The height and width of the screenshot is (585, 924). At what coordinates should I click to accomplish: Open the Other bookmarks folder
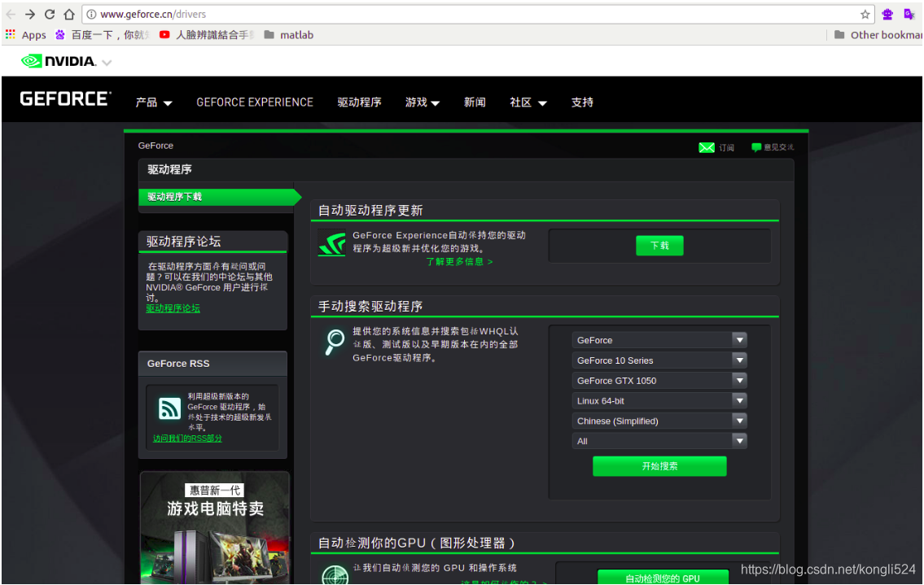(878, 35)
